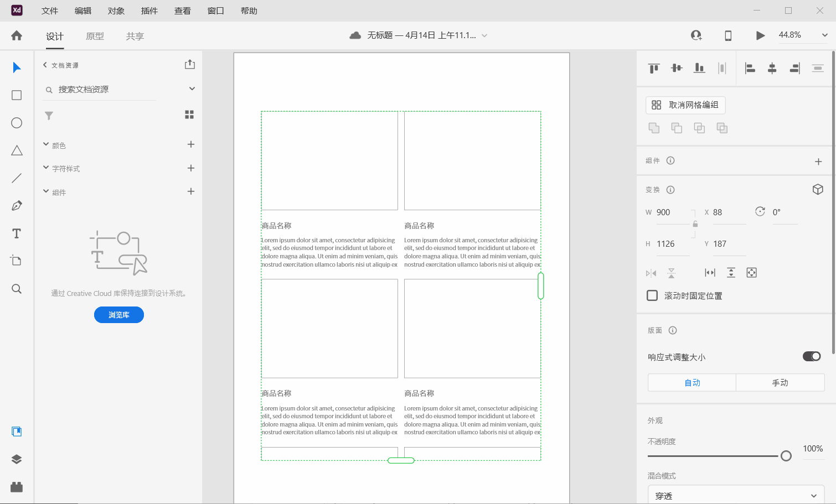Pick the Pen tool
836x504 pixels.
coord(16,205)
